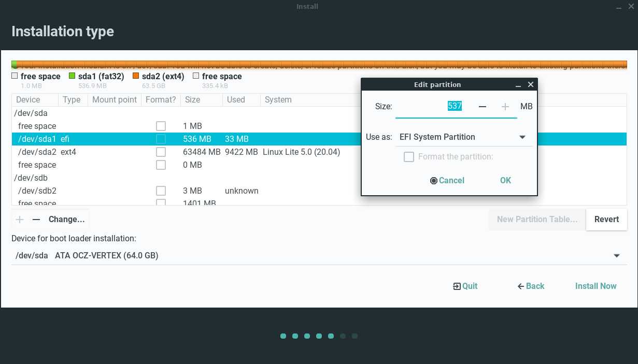Close the Edit partition dialog
This screenshot has width=638, height=364.
pos(530,84)
